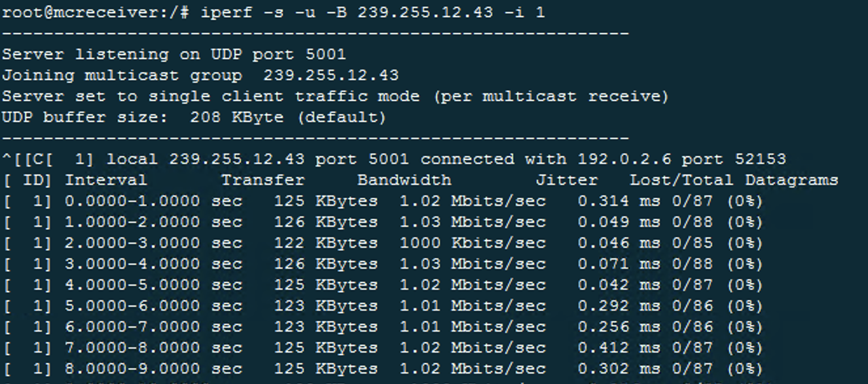Screen dimensions: 868x384
Task: Click the Interval column header
Action: pyautogui.click(x=106, y=180)
